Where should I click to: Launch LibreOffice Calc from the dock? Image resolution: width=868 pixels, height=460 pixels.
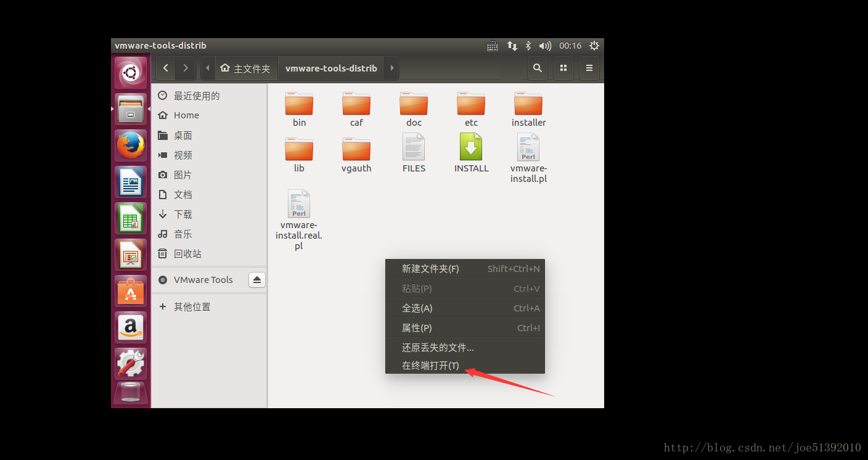coord(131,218)
